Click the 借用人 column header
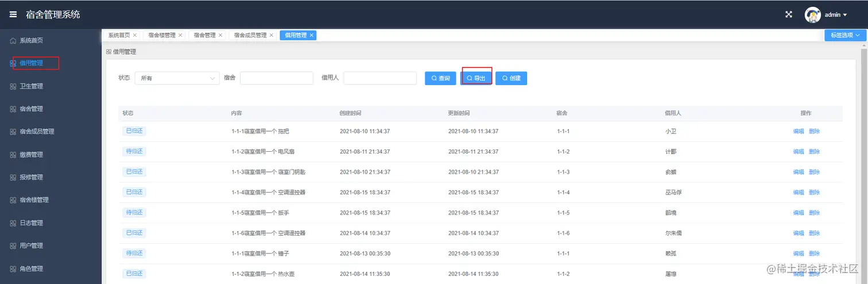868x284 pixels. pyautogui.click(x=673, y=113)
